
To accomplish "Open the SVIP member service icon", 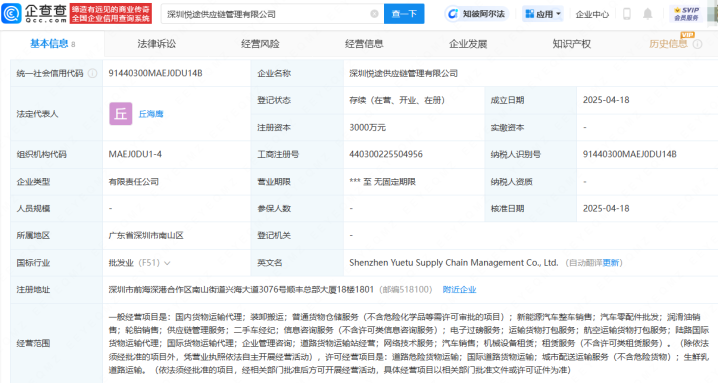I will tap(686, 14).
